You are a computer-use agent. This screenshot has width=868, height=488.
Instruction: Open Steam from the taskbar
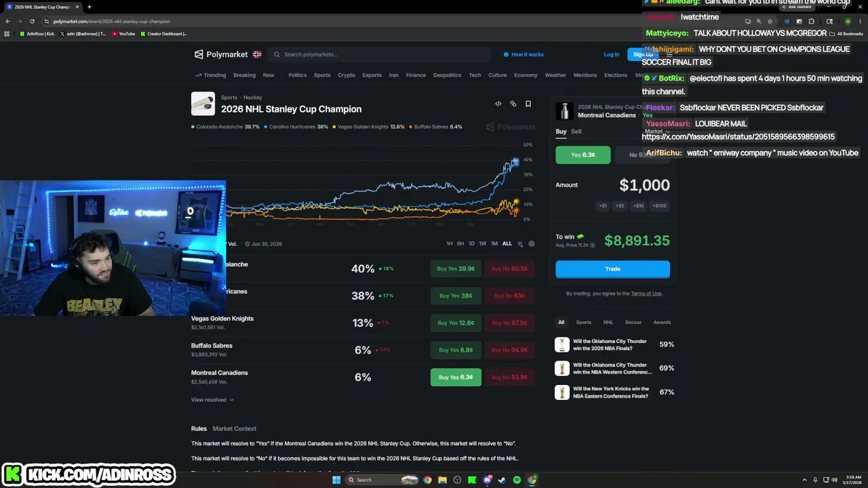502,480
